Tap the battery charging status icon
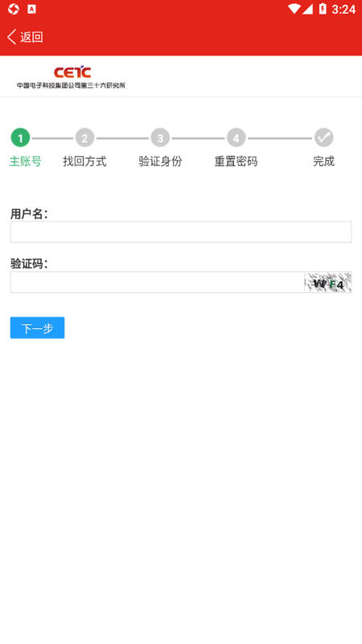This screenshot has width=362, height=644. click(323, 9)
